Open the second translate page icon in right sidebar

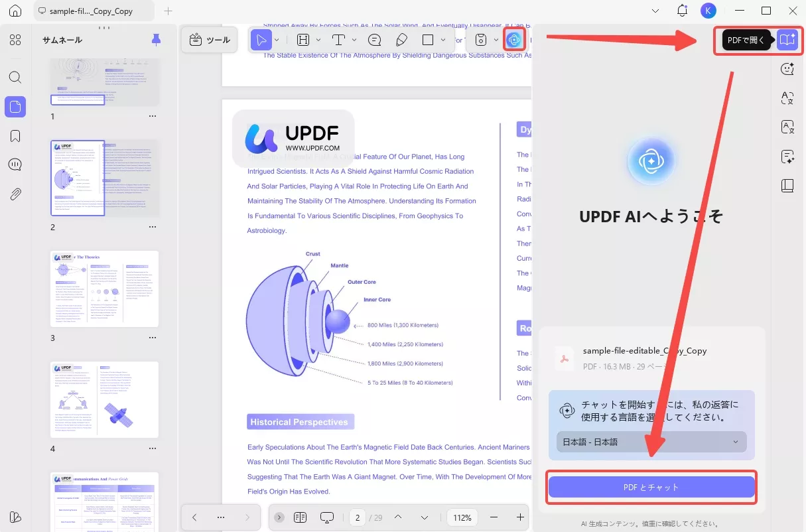click(787, 127)
